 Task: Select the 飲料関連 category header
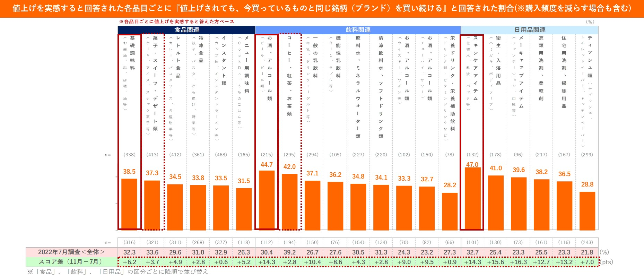click(358, 30)
